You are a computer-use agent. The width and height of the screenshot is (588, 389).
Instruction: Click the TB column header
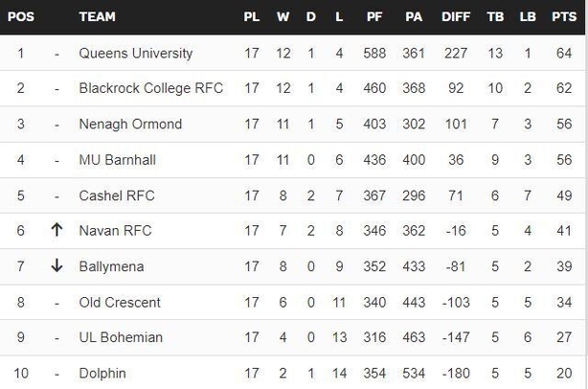[495, 17]
